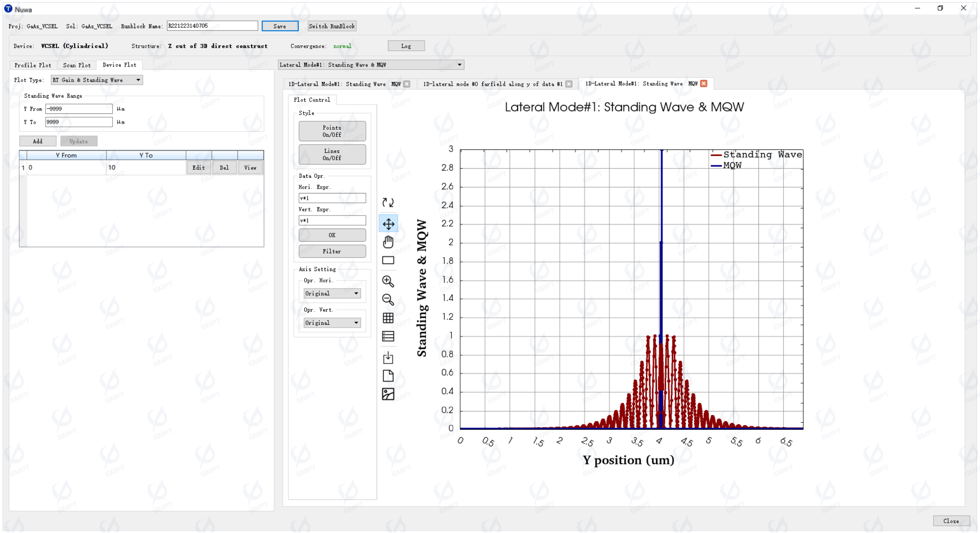Select the Plot Control tab
Screen dimensions: 980x533
pyautogui.click(x=312, y=100)
